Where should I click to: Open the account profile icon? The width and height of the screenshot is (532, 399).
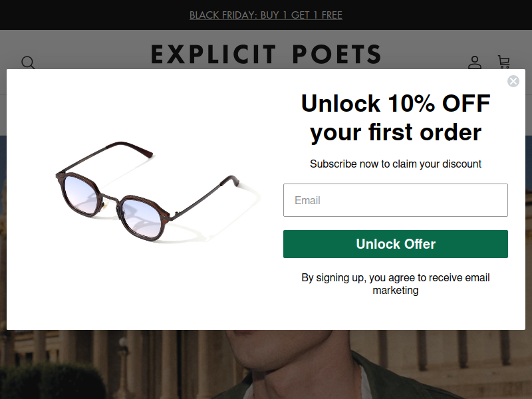[x=475, y=63]
